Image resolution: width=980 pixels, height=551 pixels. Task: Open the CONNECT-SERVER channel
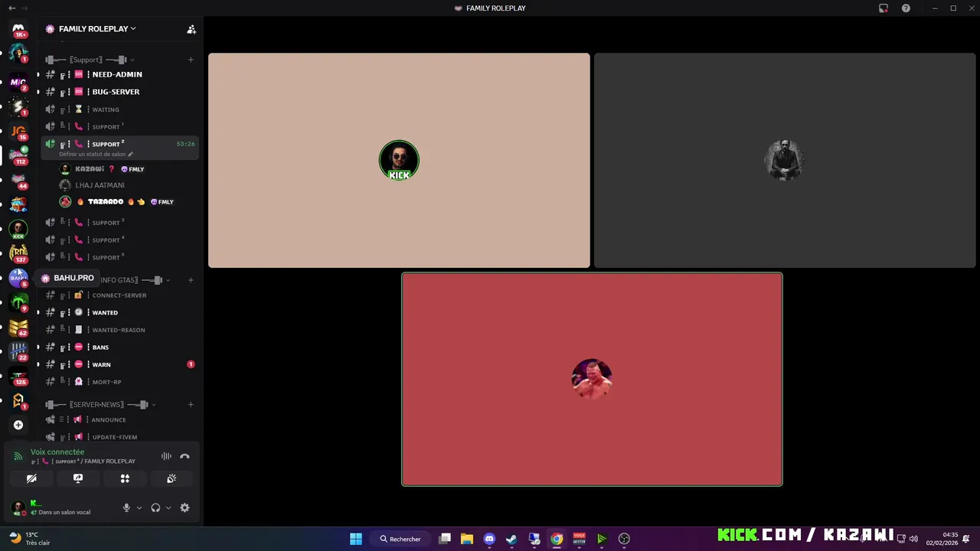point(119,295)
